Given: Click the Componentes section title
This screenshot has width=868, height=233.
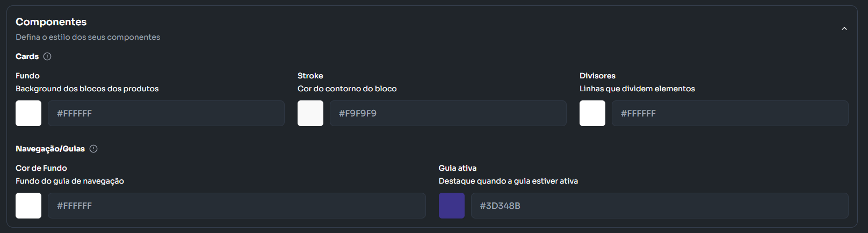Looking at the screenshot, I should [x=51, y=22].
